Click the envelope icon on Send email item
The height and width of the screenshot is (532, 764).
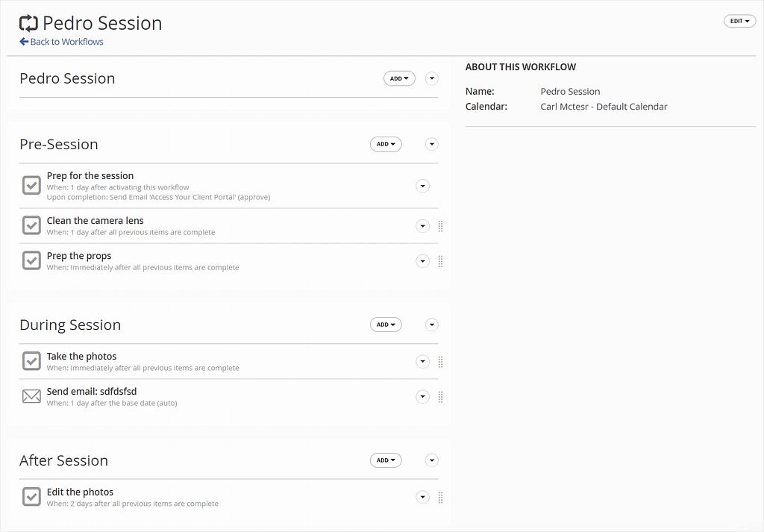31,395
